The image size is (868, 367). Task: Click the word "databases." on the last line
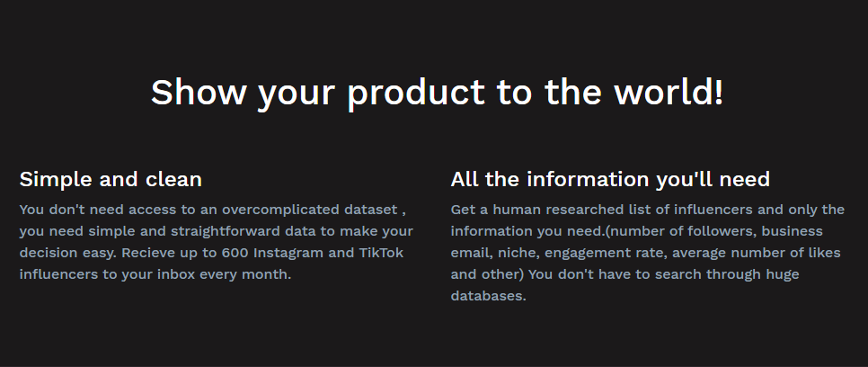(x=488, y=296)
